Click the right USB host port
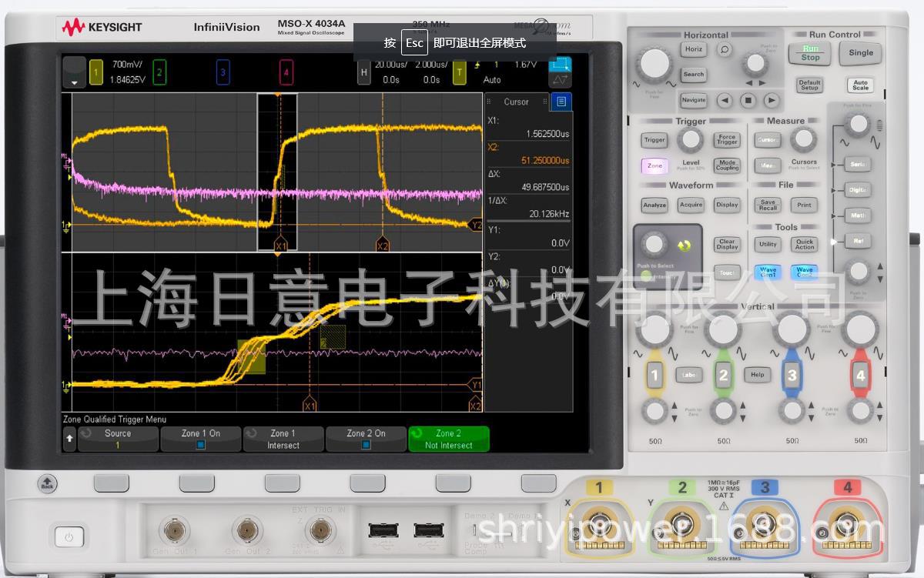 click(428, 530)
